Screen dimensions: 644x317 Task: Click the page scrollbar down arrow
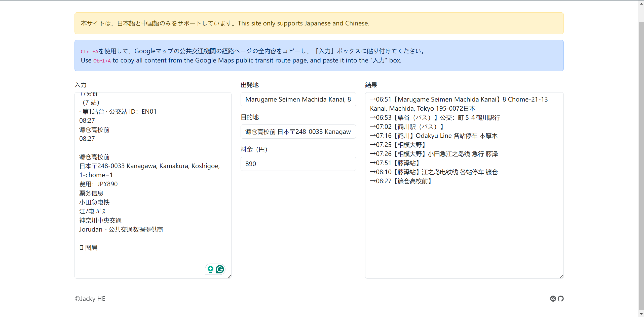tap(641, 314)
